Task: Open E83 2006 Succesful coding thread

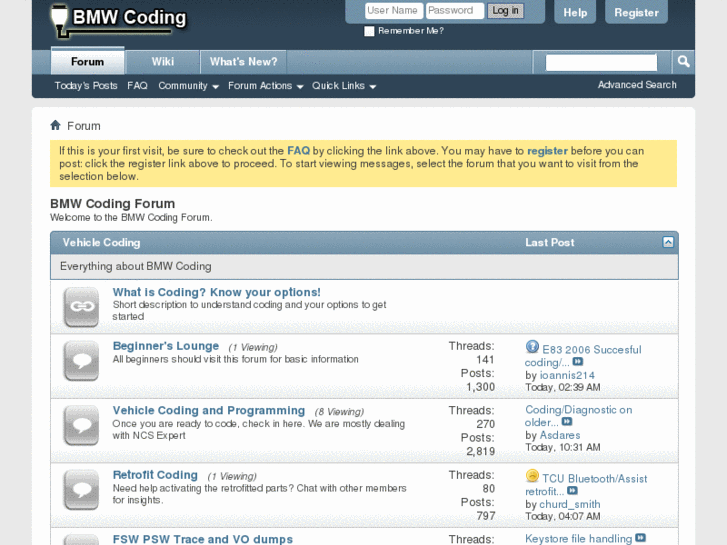Action: point(583,356)
